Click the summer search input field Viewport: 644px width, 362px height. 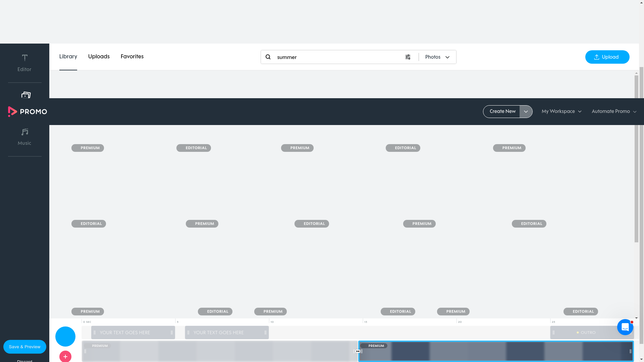(339, 57)
